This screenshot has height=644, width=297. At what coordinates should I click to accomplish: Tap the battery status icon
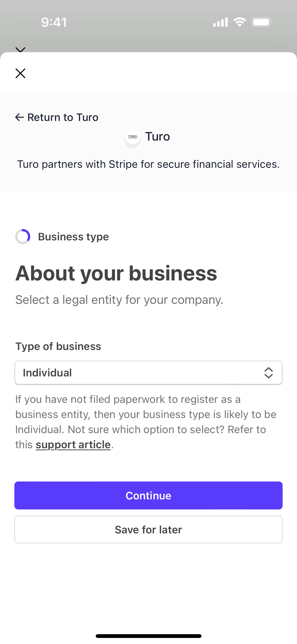tap(262, 22)
